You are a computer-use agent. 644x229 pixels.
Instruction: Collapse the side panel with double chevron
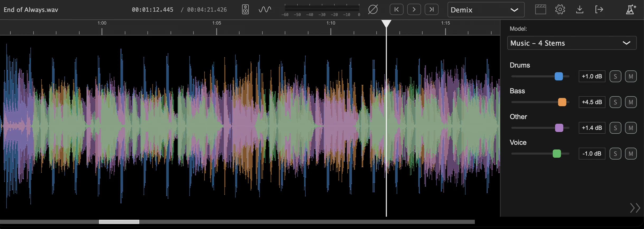(635, 208)
